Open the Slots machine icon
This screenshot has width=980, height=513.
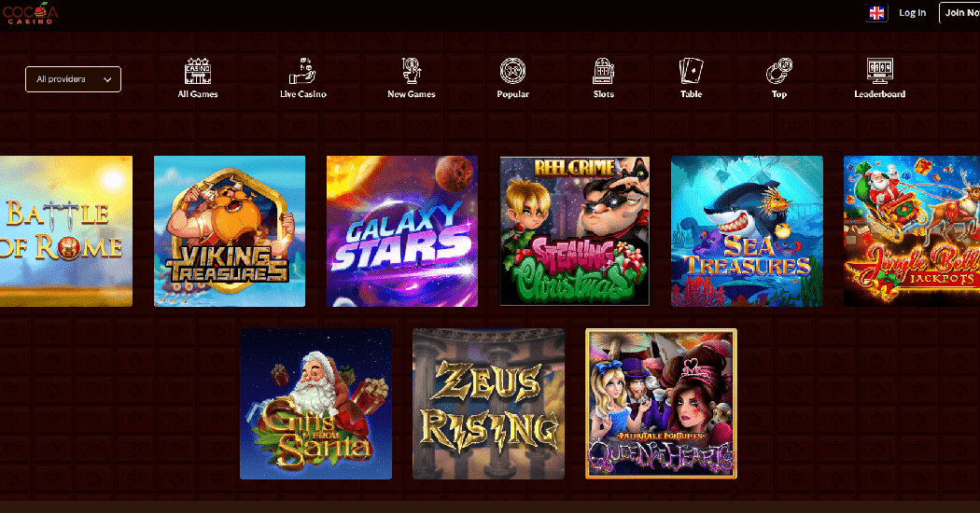[x=603, y=71]
